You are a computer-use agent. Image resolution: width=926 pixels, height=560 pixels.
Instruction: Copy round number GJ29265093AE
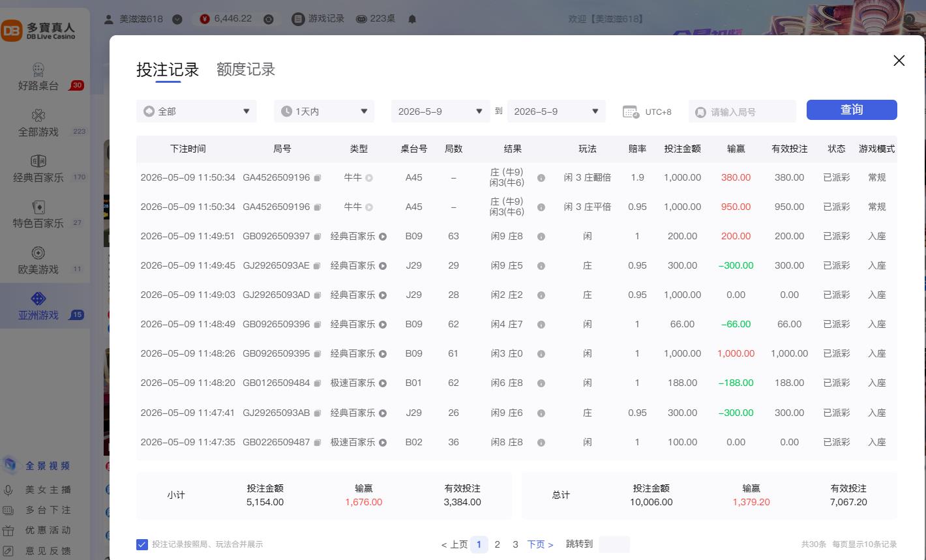coord(318,266)
